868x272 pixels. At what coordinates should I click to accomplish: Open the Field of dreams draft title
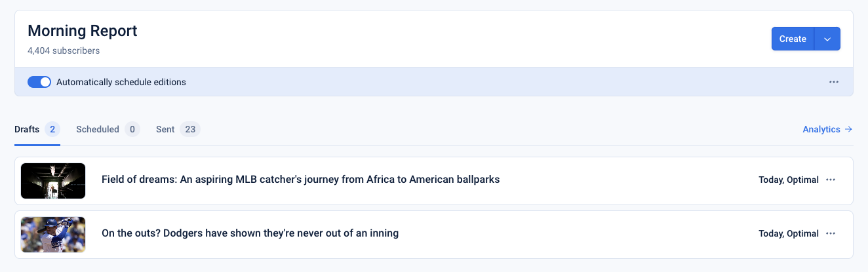point(300,180)
